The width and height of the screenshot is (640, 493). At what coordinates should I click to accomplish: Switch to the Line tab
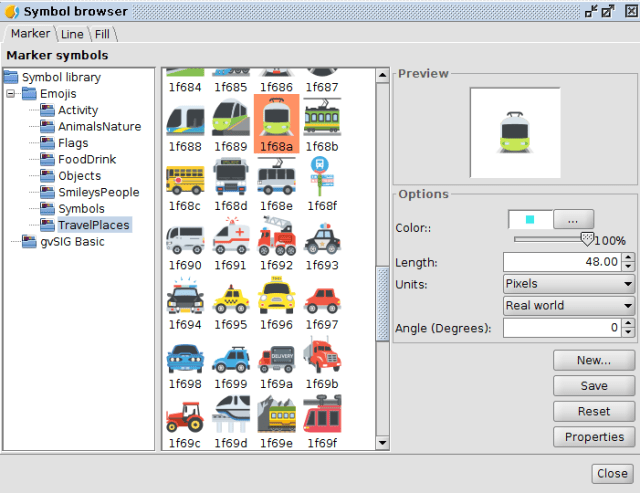pyautogui.click(x=72, y=34)
